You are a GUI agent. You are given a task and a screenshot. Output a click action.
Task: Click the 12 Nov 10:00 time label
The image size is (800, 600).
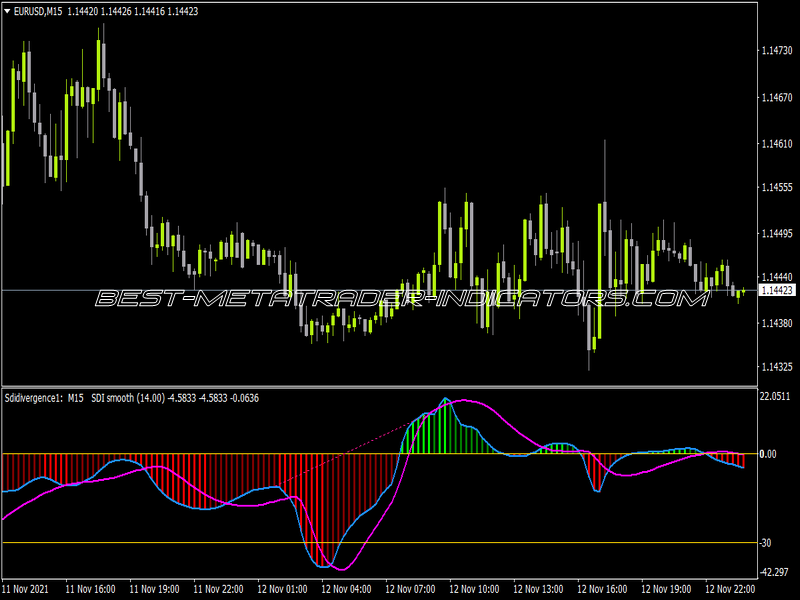(474, 589)
